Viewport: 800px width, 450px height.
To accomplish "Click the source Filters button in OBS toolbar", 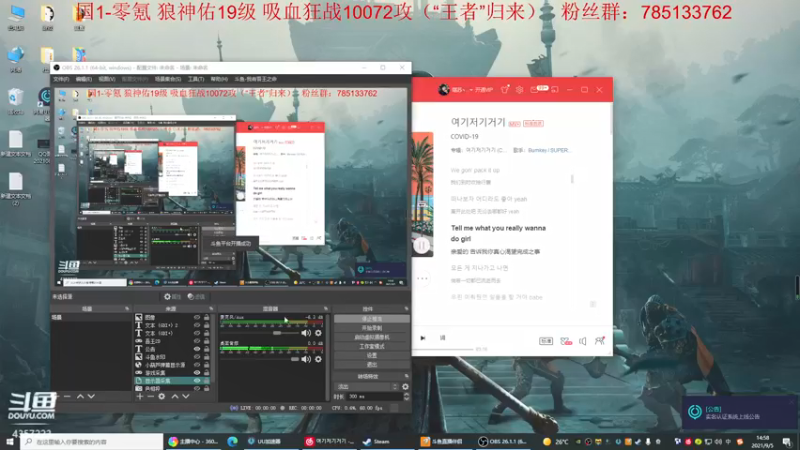I will pyautogui.click(x=196, y=296).
